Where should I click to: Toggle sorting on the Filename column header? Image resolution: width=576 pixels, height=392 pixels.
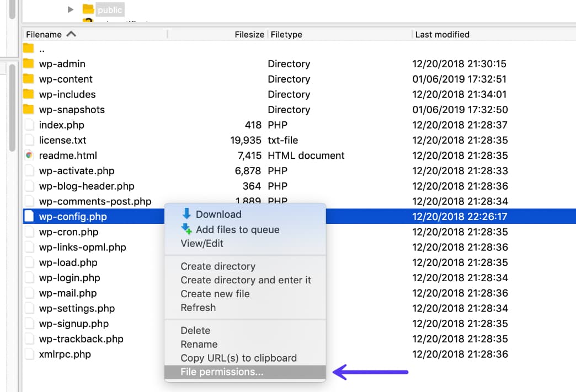45,34
